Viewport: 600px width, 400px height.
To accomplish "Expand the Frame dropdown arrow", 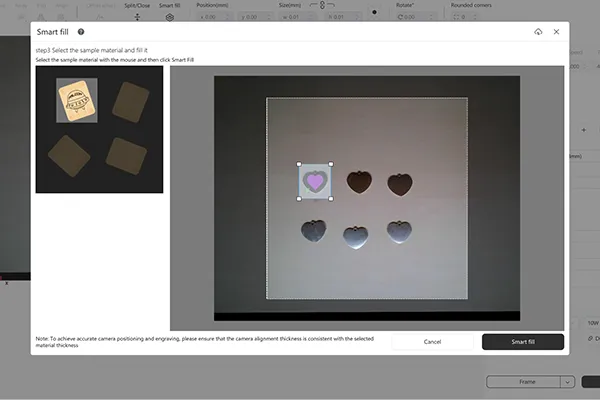I will [567, 382].
